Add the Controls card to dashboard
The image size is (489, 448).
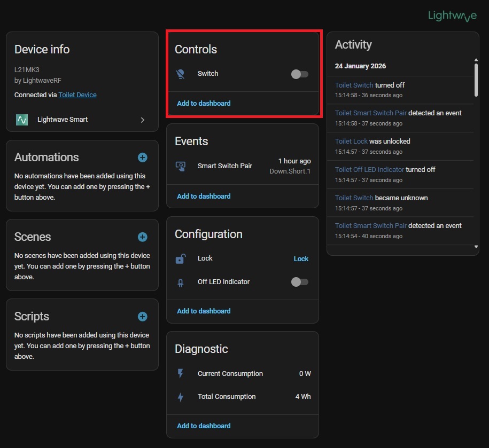[204, 104]
